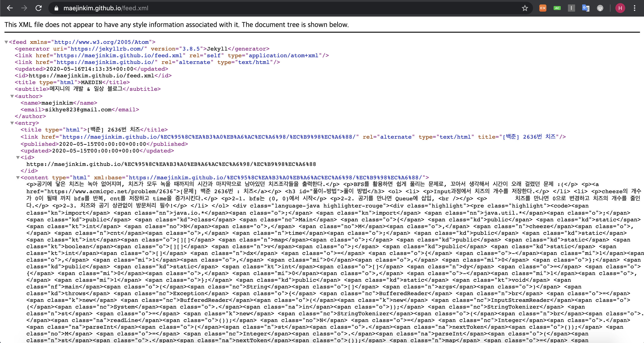The width and height of the screenshot is (644, 343).
Task: Collapse the entry's id element
Action: click(x=18, y=157)
